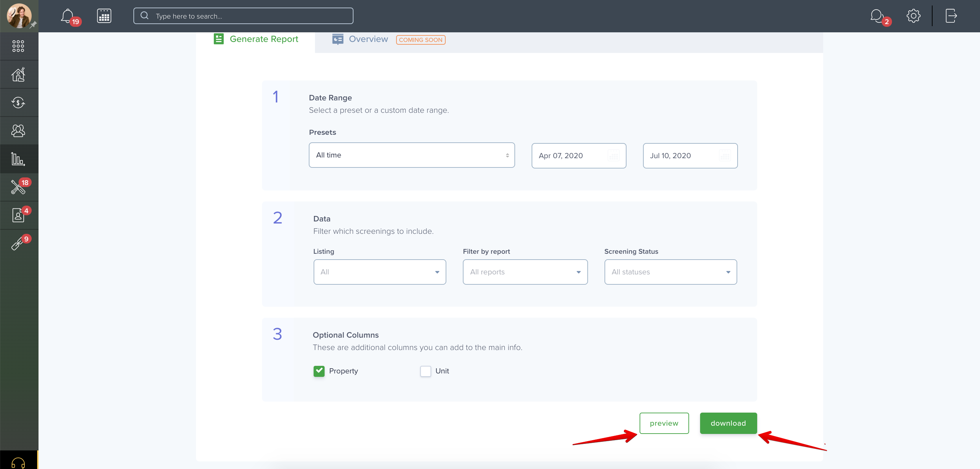The height and width of the screenshot is (469, 980).
Task: Expand the Listing dropdown
Action: 380,272
